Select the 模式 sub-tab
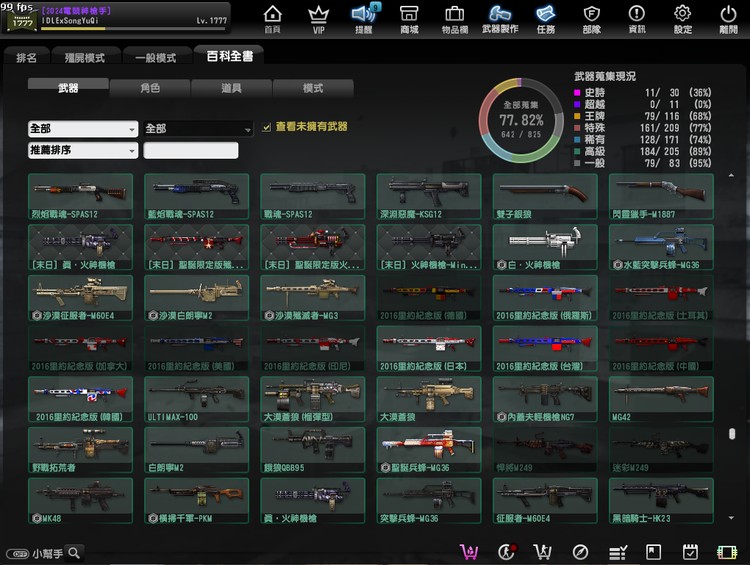Screen dimensions: 750x565 (x=313, y=88)
